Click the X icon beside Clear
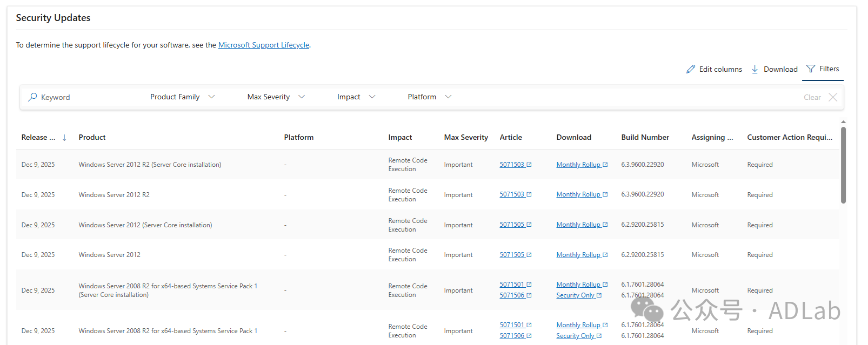868x345 pixels. [833, 97]
